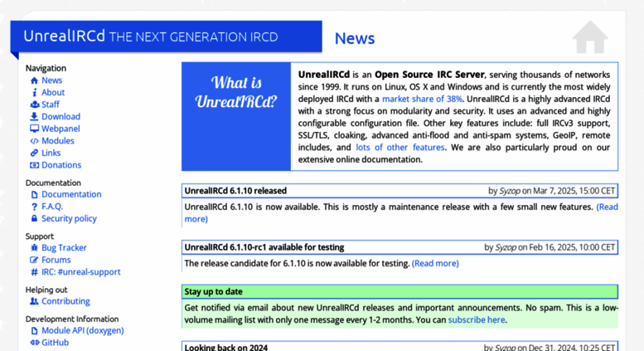Open the Donations link
Image resolution: width=644 pixels, height=351 pixels.
pos(61,165)
